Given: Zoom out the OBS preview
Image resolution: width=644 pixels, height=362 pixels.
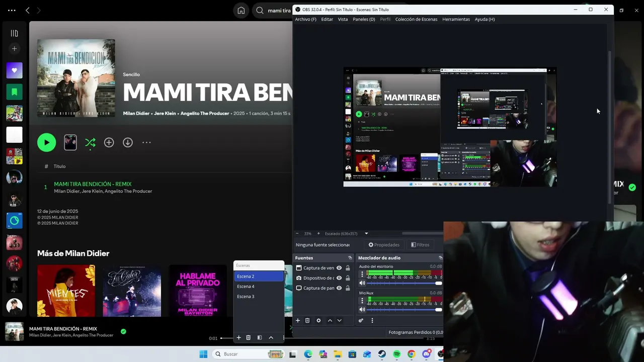Looking at the screenshot, I should (x=297, y=233).
